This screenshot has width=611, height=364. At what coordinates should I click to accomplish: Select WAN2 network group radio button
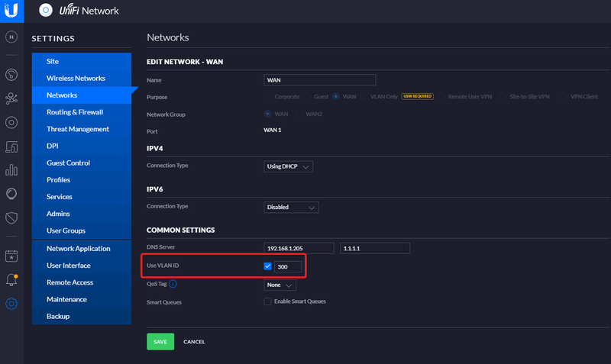299,114
